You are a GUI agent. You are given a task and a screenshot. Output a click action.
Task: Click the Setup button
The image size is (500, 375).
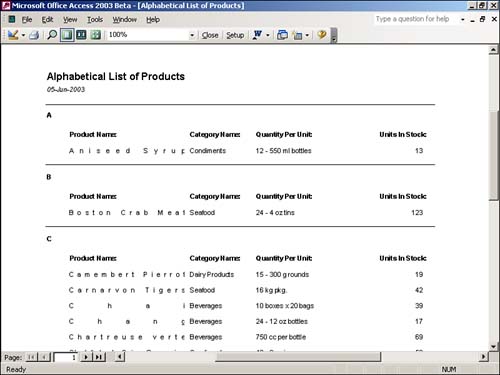point(235,35)
